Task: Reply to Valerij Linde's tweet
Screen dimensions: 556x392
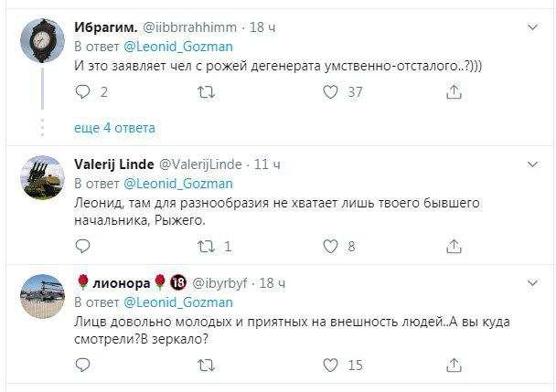Action: (x=82, y=247)
